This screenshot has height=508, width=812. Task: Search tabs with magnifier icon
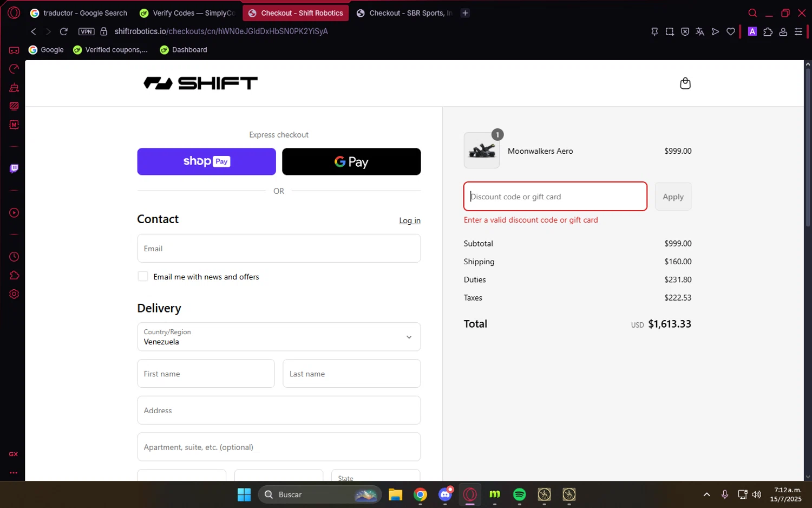752,13
